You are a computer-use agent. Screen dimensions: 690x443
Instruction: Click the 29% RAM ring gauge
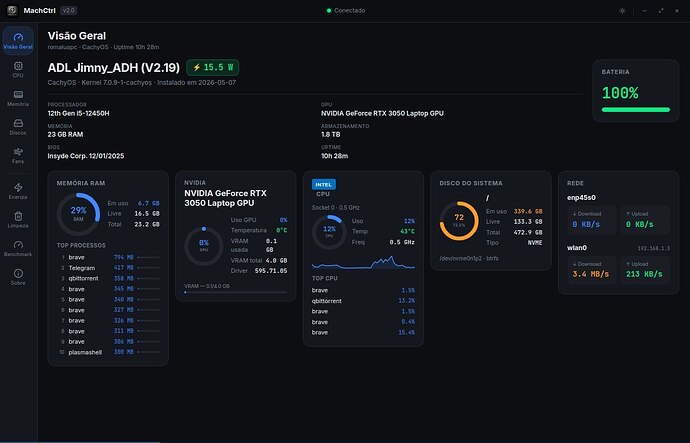coord(78,214)
